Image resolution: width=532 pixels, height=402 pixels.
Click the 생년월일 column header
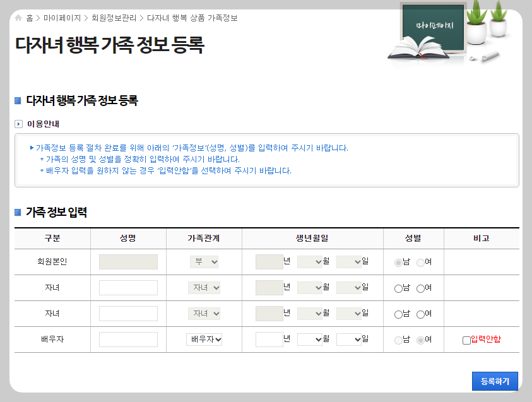click(312, 239)
